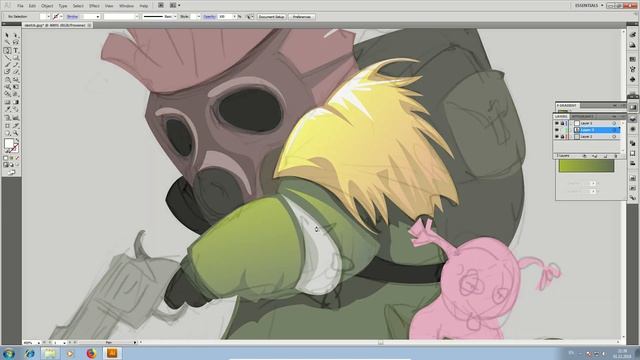
Task: Click the Windows Start button
Action: click(x=9, y=353)
